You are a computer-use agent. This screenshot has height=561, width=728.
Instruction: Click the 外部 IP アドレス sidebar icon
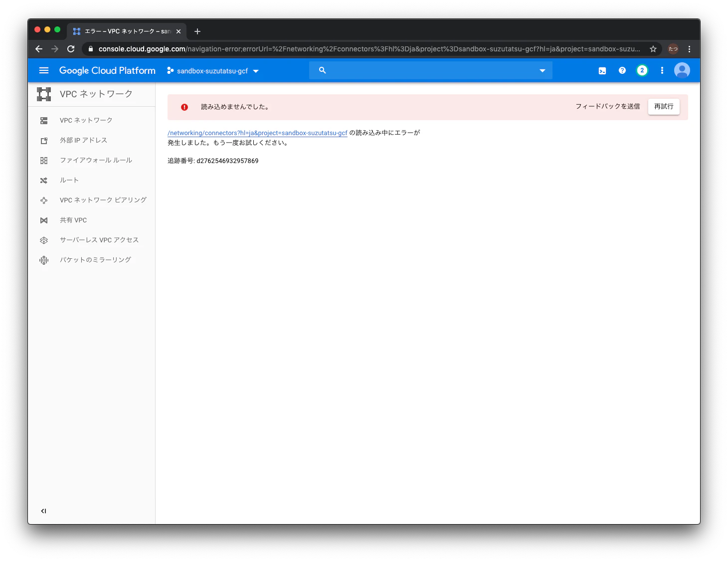tap(44, 141)
